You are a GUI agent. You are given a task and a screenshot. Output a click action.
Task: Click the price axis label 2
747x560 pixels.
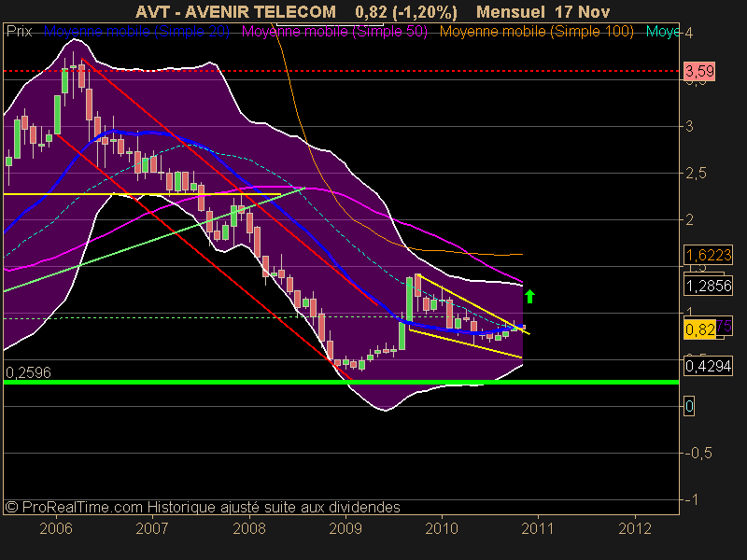[x=689, y=220]
